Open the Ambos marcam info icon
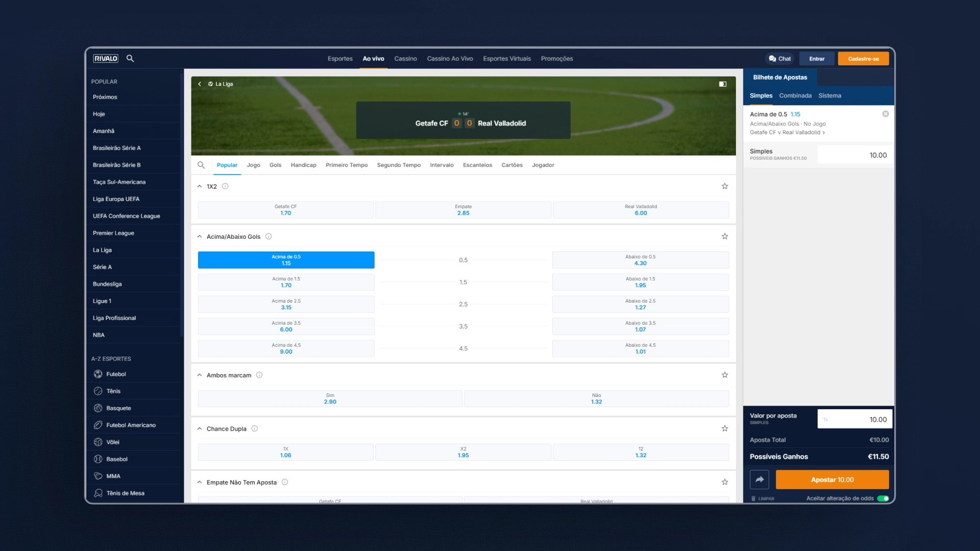This screenshot has height=551, width=980. [259, 375]
